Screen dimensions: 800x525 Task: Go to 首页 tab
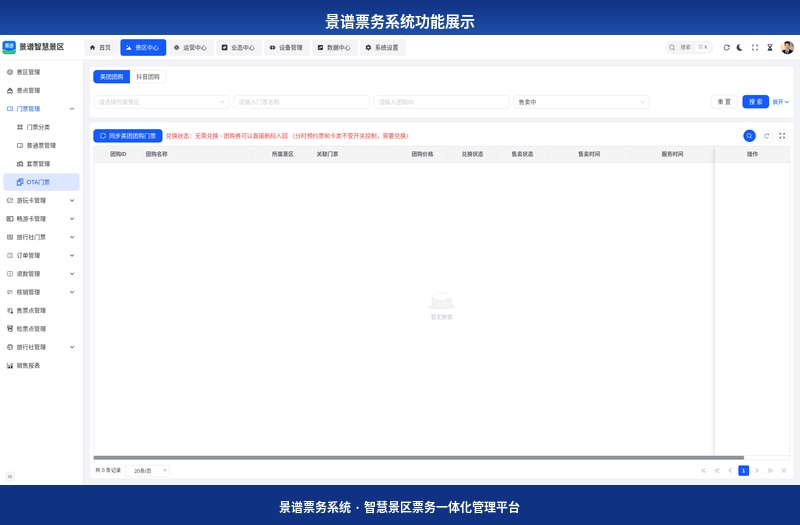101,47
